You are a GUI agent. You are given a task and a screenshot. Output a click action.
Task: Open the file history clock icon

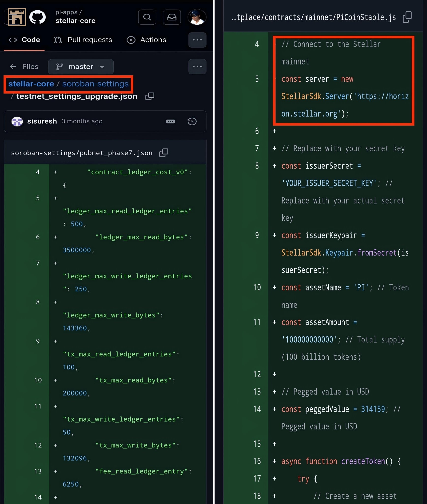click(x=192, y=121)
